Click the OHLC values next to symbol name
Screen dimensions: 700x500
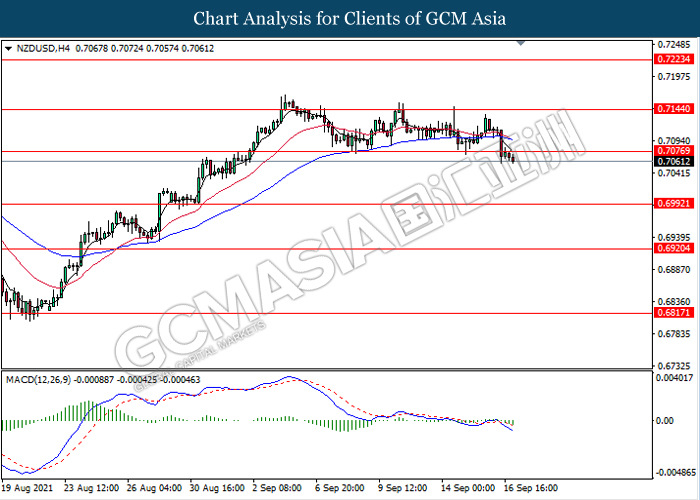[145, 49]
